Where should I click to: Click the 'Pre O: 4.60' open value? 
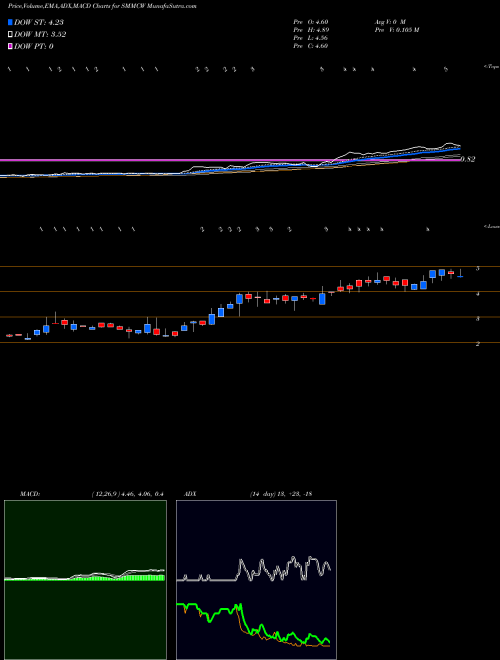tap(311, 21)
